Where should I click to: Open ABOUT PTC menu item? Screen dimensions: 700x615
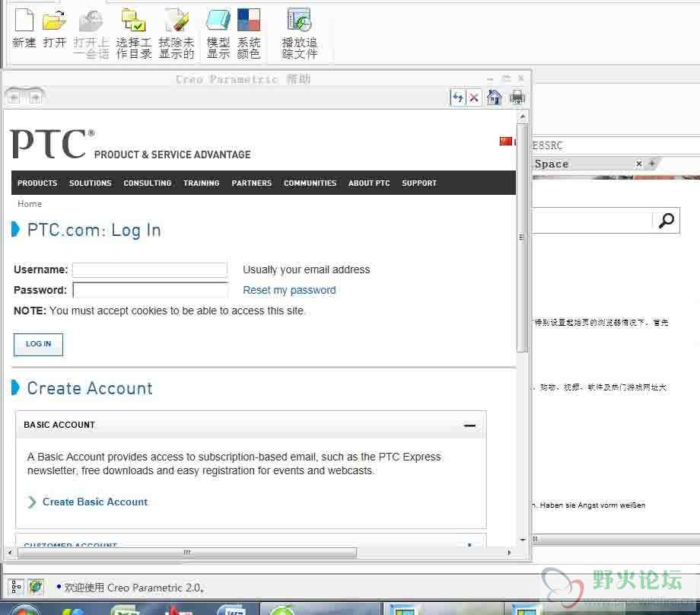coord(369,183)
